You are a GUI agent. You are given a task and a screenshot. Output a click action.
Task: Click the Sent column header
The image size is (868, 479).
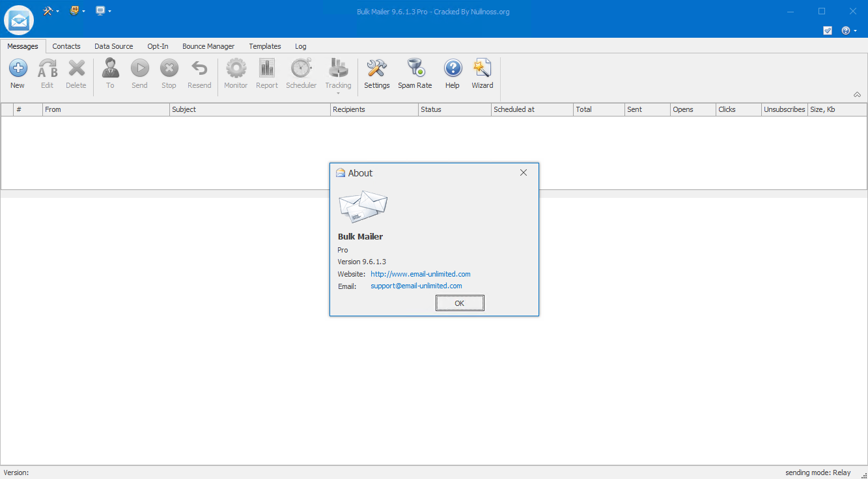647,109
